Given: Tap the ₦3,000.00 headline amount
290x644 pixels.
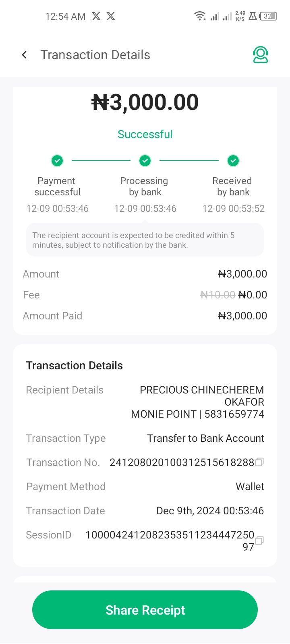Looking at the screenshot, I should click(145, 102).
